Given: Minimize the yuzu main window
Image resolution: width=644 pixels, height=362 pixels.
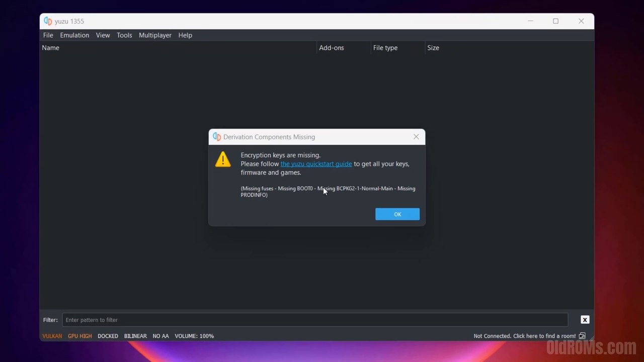Looking at the screenshot, I should coord(530,21).
